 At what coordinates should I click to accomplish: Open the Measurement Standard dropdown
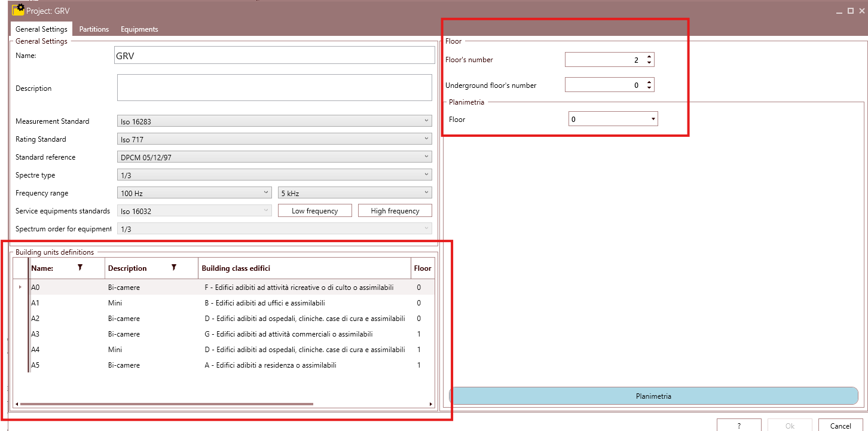(274, 121)
